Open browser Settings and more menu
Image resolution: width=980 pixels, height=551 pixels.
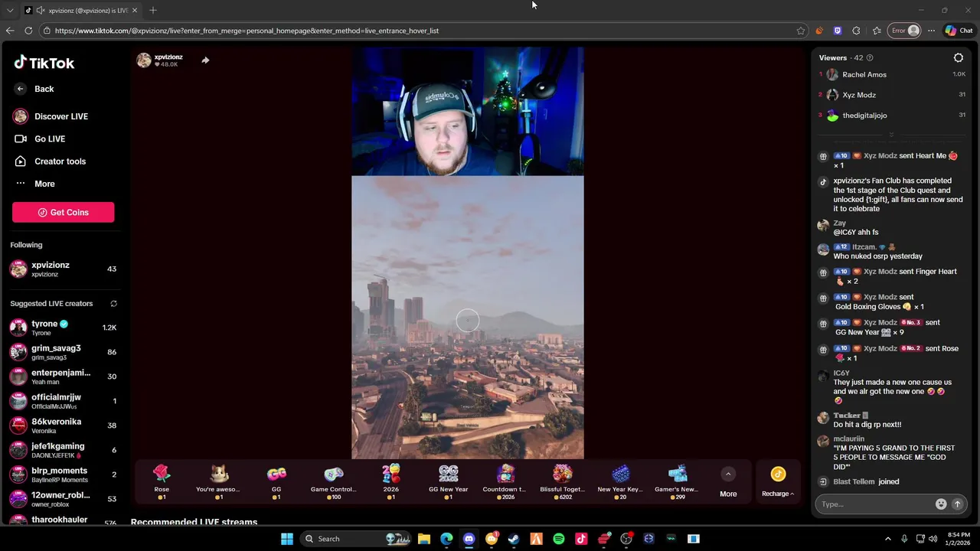click(931, 31)
